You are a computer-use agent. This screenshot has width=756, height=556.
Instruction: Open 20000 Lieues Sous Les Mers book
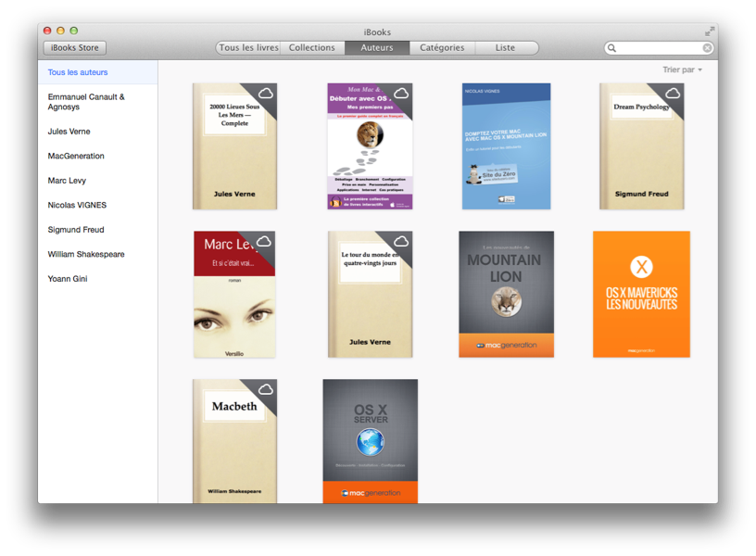click(x=234, y=146)
